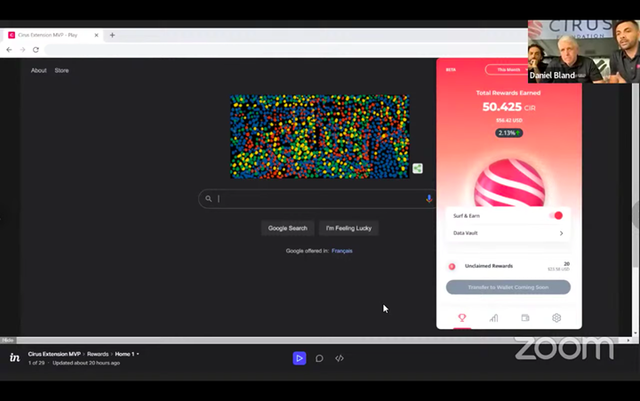Click the doodle share icon
This screenshot has height=401, width=640.
pyautogui.click(x=417, y=168)
